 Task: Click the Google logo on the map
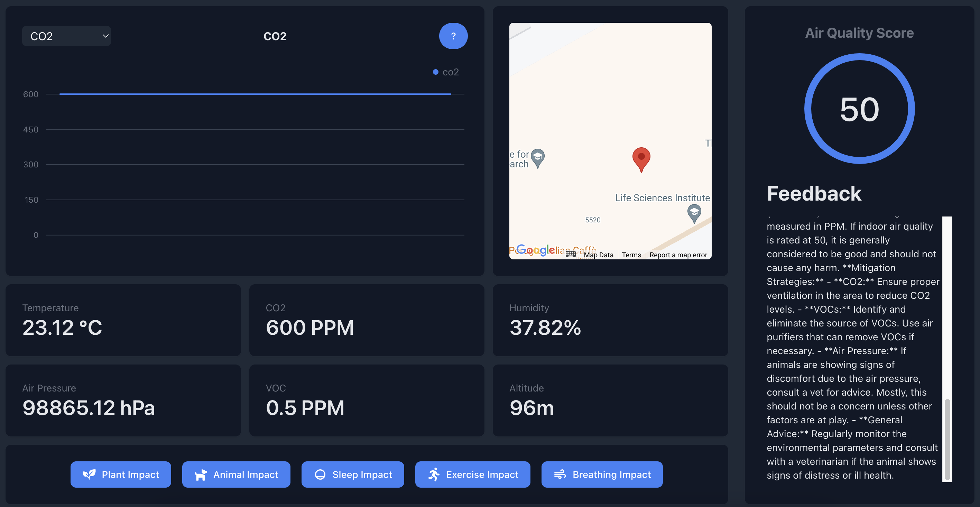[535, 250]
